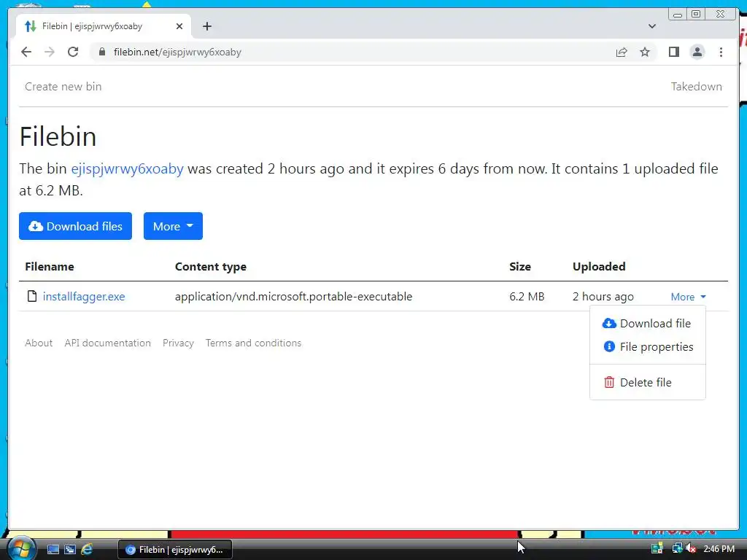Click the Show desktop quick launch icon
Image resolution: width=747 pixels, height=560 pixels.
53,550
